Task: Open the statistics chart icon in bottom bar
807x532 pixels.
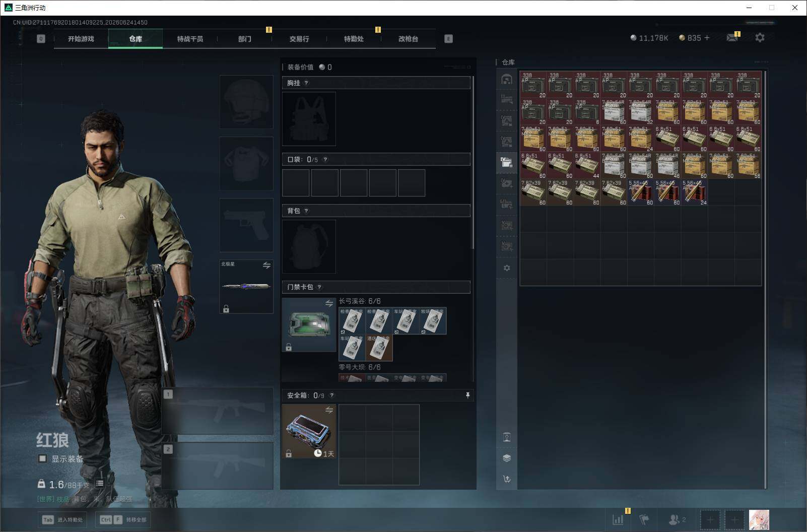Action: point(618,519)
